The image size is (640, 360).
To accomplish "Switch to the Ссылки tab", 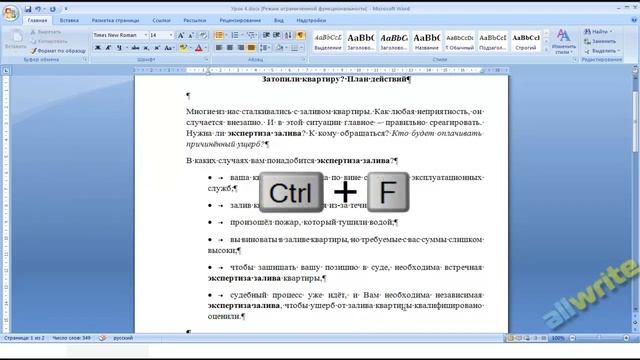I will [x=161, y=20].
